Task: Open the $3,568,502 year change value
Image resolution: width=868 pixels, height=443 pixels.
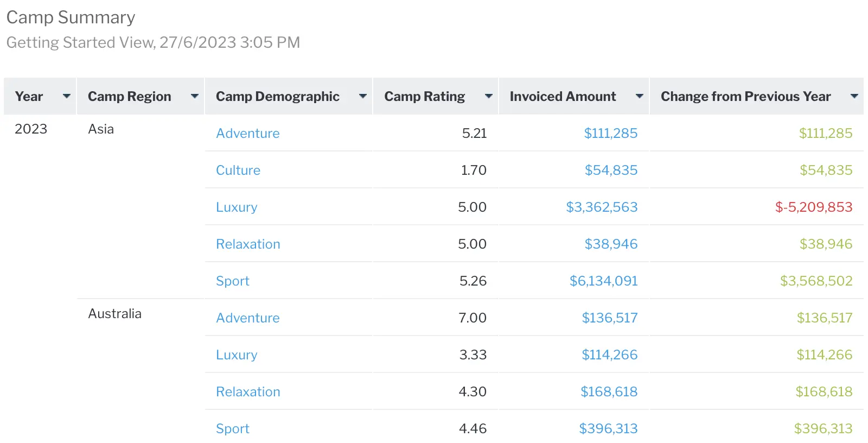Action: tap(816, 281)
